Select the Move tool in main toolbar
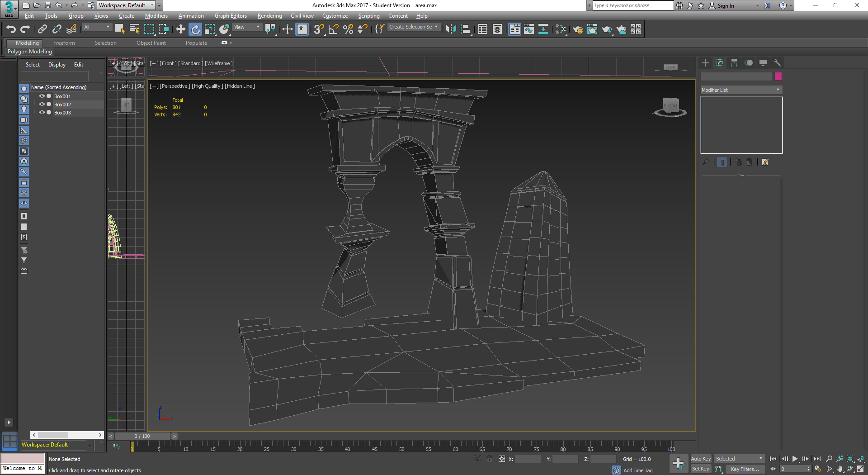Viewport: 868px width, 475px height. [180, 29]
